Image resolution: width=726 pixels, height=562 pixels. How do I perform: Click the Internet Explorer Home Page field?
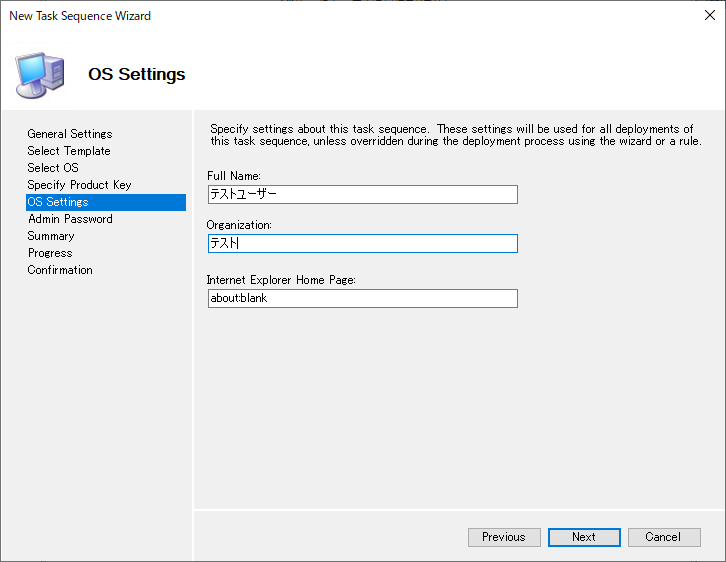point(362,298)
